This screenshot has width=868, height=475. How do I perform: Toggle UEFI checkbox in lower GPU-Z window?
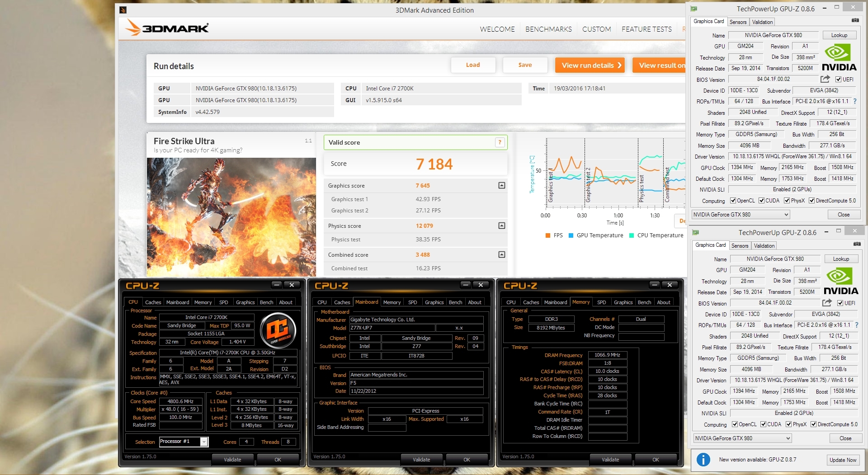pos(840,303)
